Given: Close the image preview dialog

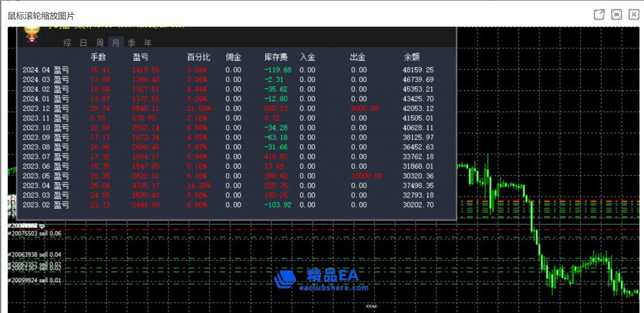Looking at the screenshot, I should coord(634,15).
